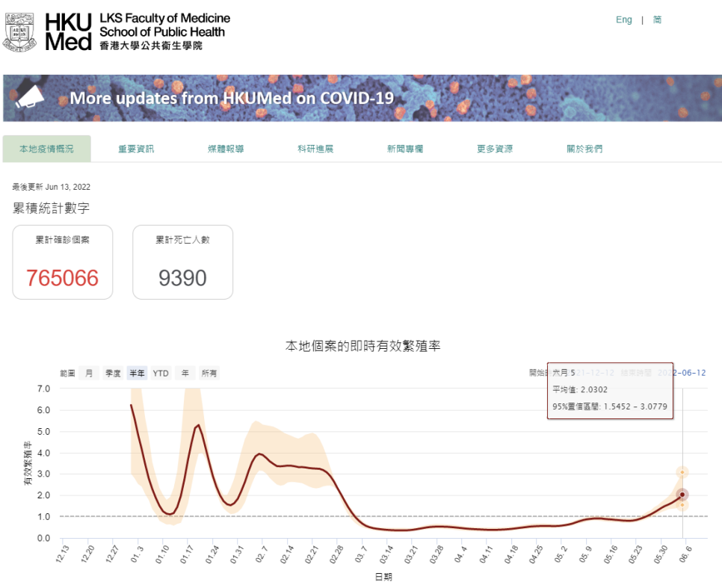722x588 pixels.
Task: Open the 新聞專欄 tab
Action: pos(405,149)
